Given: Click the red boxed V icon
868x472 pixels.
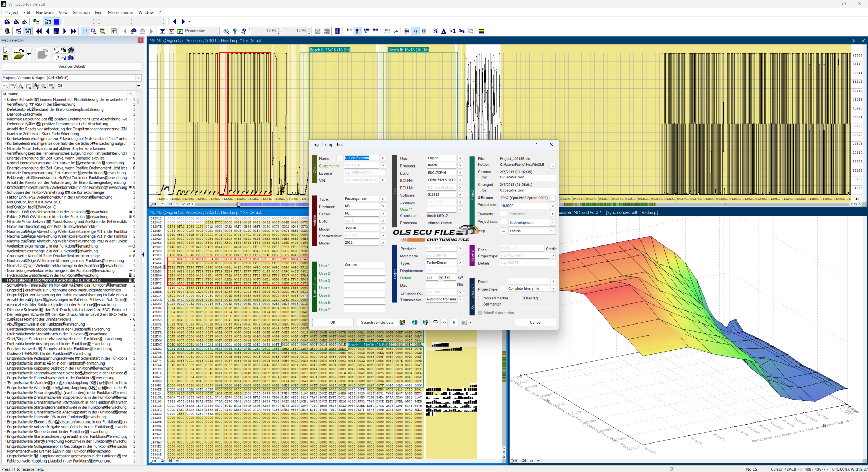Looking at the screenshot, I should click(x=171, y=31).
